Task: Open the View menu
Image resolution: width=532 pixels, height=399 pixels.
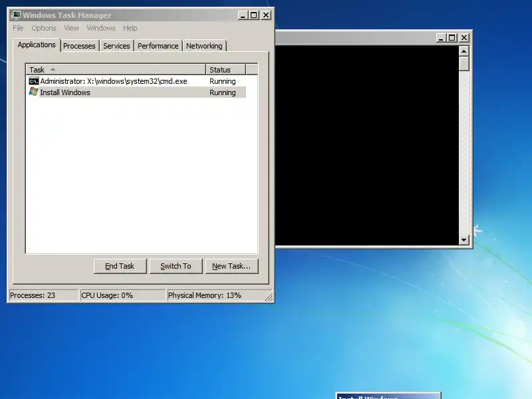Action: pyautogui.click(x=71, y=28)
